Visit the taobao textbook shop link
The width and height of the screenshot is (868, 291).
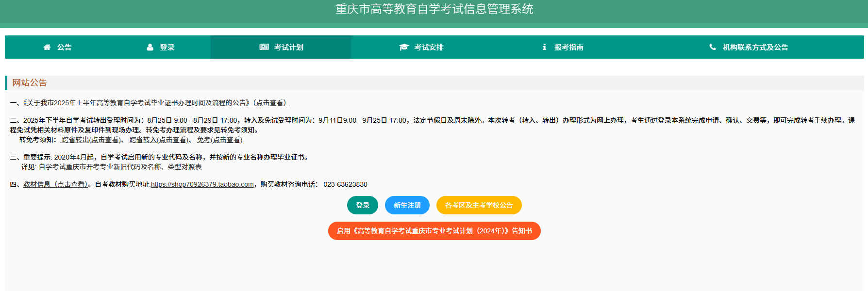[202, 184]
